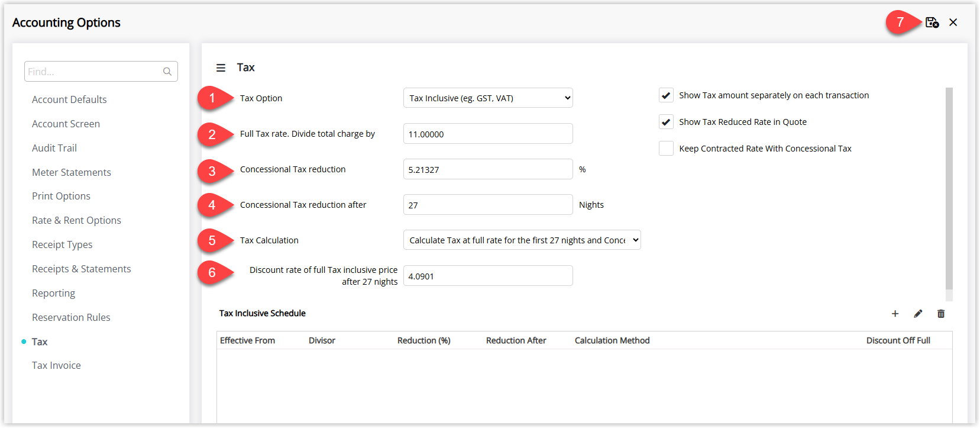
Task: Click the Reduction (%) column header
Action: 424,340
